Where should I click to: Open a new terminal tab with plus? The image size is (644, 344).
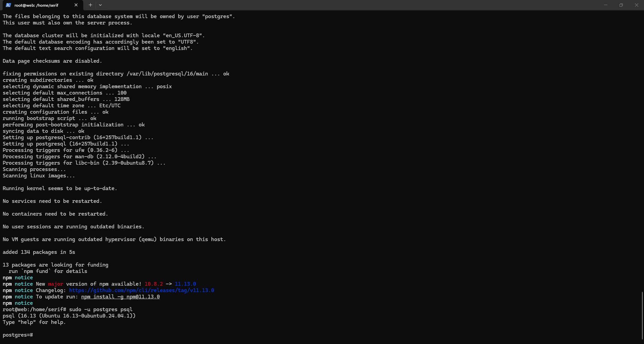tap(90, 5)
